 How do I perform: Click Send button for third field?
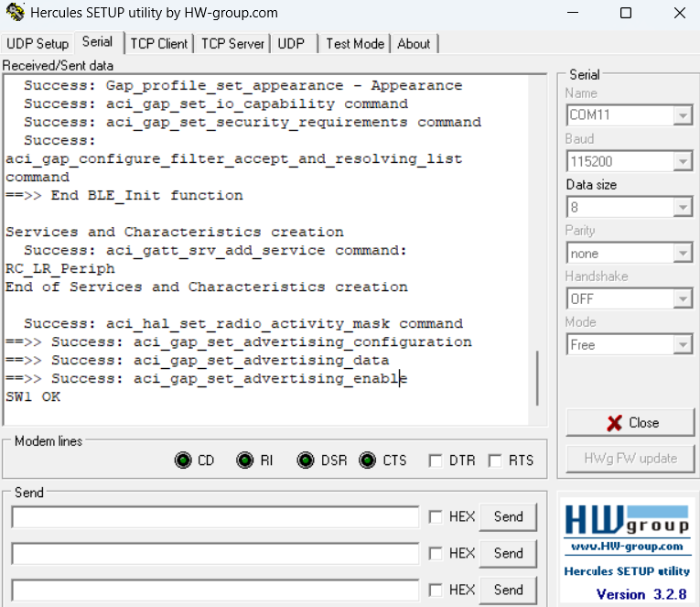pos(508,590)
